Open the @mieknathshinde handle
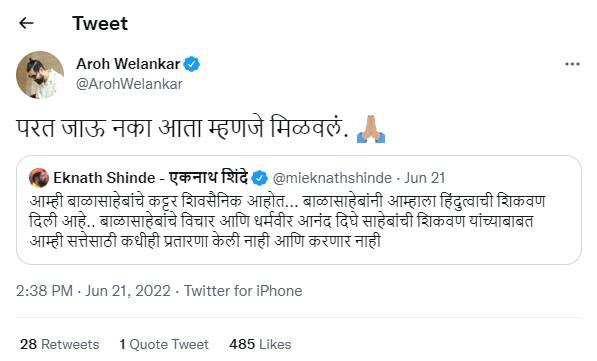 click(332, 178)
